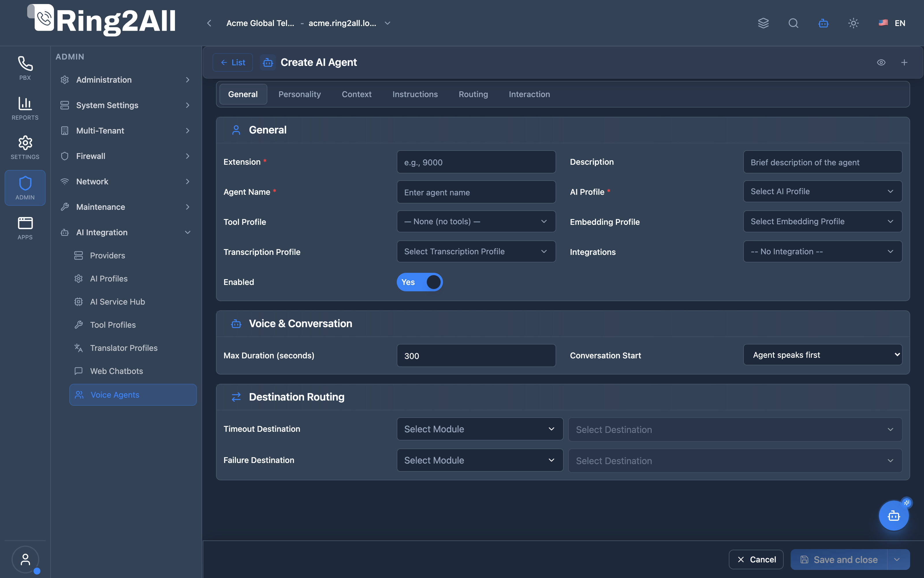Open the Embedding Profile dropdown
The width and height of the screenshot is (924, 578).
[x=822, y=221]
